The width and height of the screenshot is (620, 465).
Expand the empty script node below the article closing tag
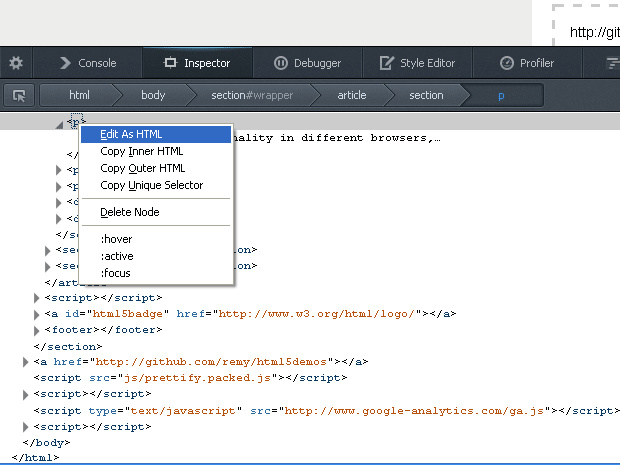click(x=36, y=298)
